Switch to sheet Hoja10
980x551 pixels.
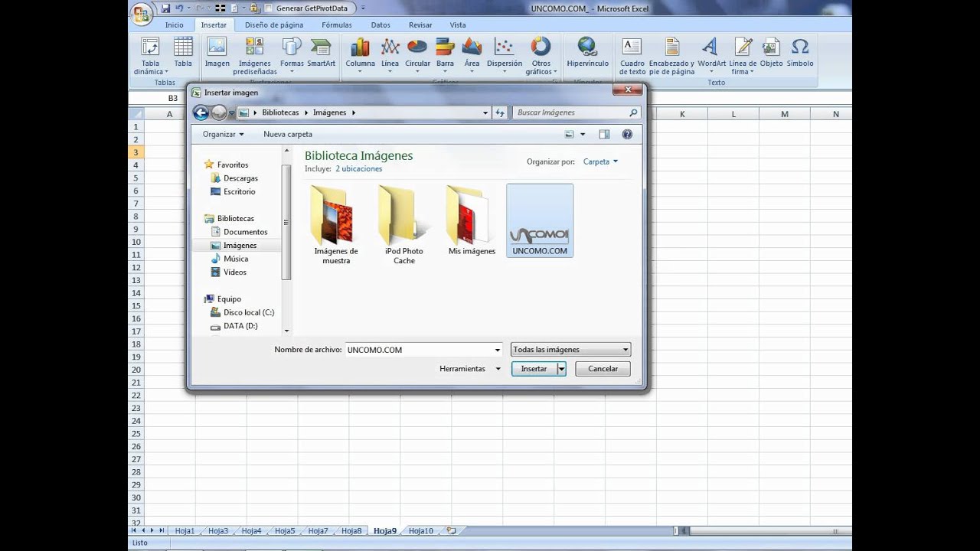(420, 530)
